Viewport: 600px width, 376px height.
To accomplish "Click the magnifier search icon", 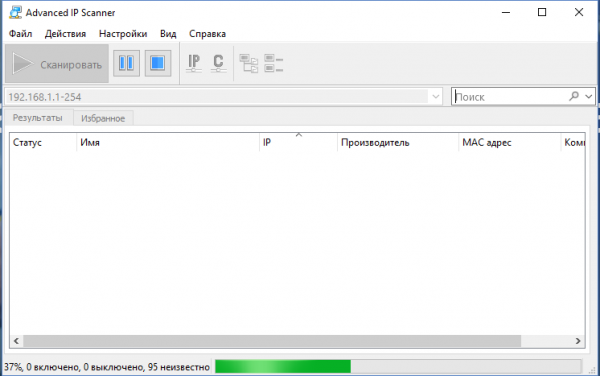I will (574, 96).
